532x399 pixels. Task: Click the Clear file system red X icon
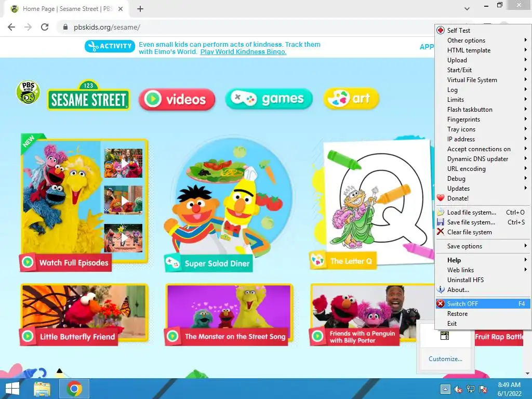click(x=441, y=232)
